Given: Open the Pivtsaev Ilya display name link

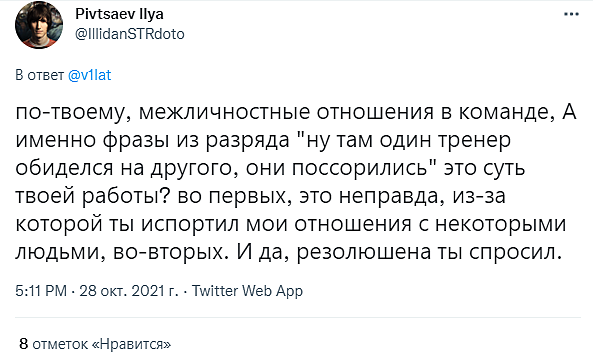Looking at the screenshot, I should [x=119, y=14].
